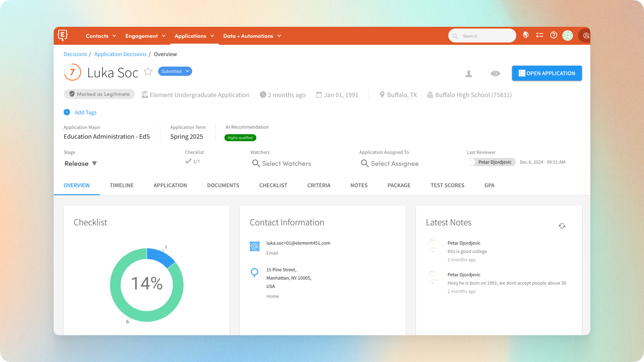Refresh Latest Notes with the reload icon
The width and height of the screenshot is (644, 362).
click(562, 226)
